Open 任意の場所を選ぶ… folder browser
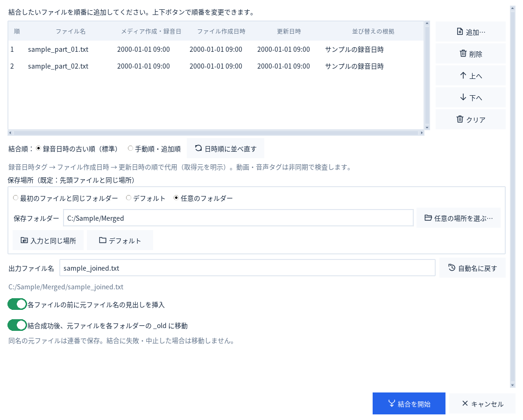Screen dimensions: 523x420 click(458, 218)
